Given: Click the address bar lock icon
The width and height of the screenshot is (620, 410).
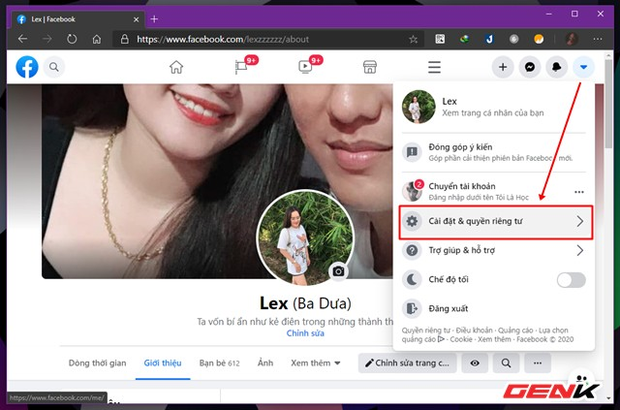Looking at the screenshot, I should [x=125, y=39].
